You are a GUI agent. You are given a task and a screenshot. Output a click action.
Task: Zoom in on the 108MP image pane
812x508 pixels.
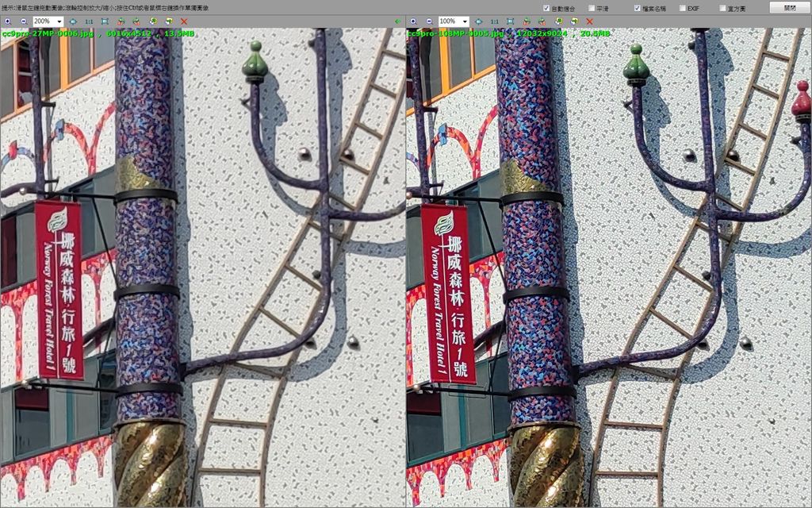coord(413,21)
